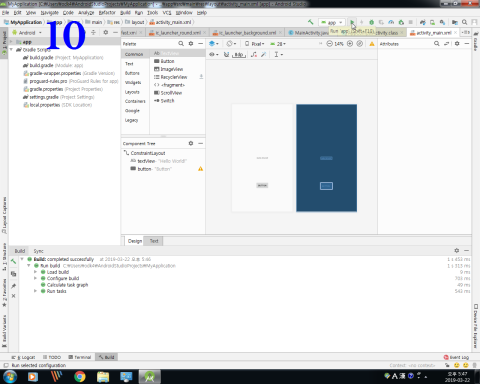
Task: Zoom out the design surface
Action: click(x=329, y=44)
